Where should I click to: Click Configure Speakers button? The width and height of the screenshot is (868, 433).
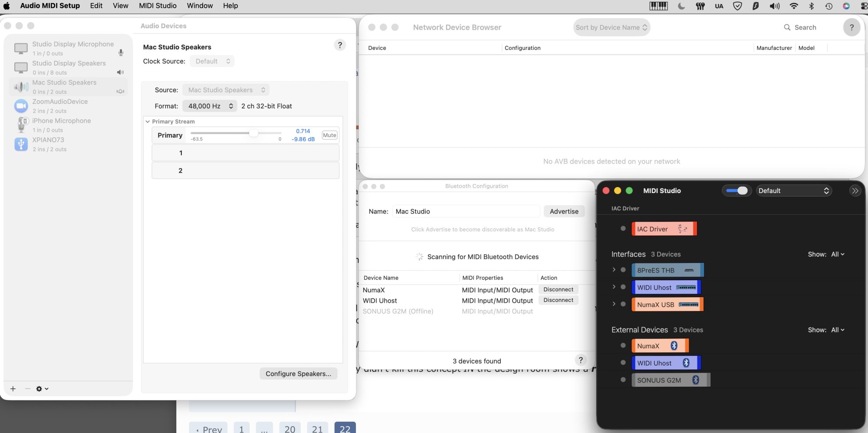click(298, 374)
